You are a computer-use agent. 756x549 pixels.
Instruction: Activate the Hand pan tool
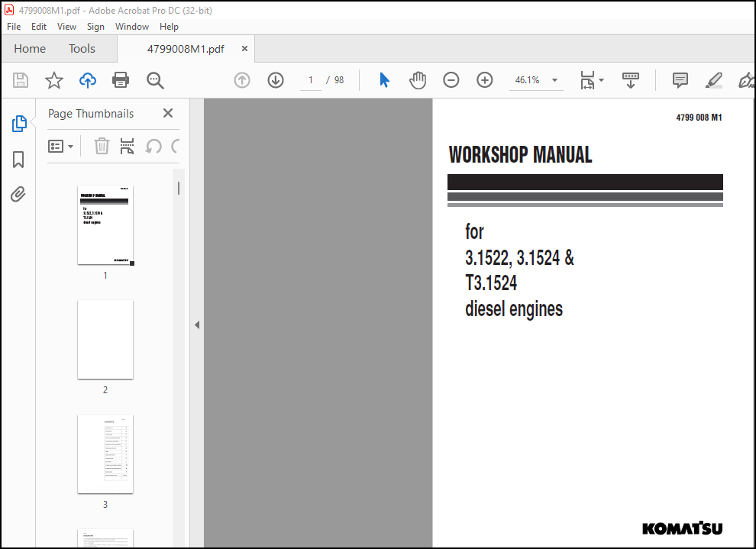418,80
